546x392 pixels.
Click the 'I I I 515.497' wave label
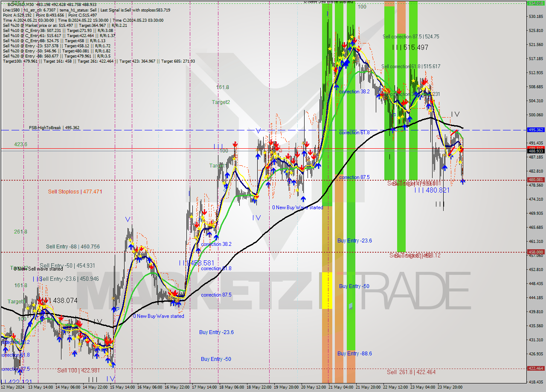pyautogui.click(x=410, y=47)
